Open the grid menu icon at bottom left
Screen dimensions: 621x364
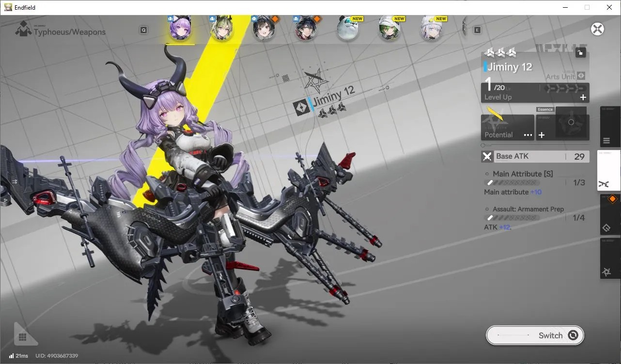pos(22,337)
